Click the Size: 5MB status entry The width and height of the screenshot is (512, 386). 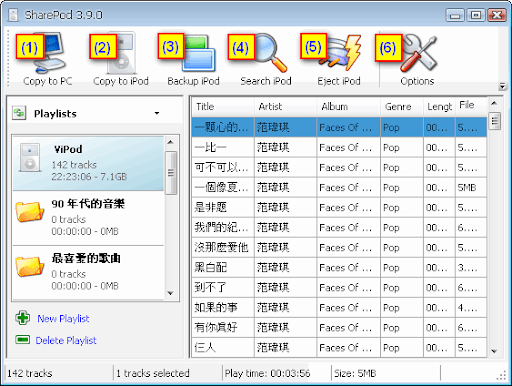point(355,373)
